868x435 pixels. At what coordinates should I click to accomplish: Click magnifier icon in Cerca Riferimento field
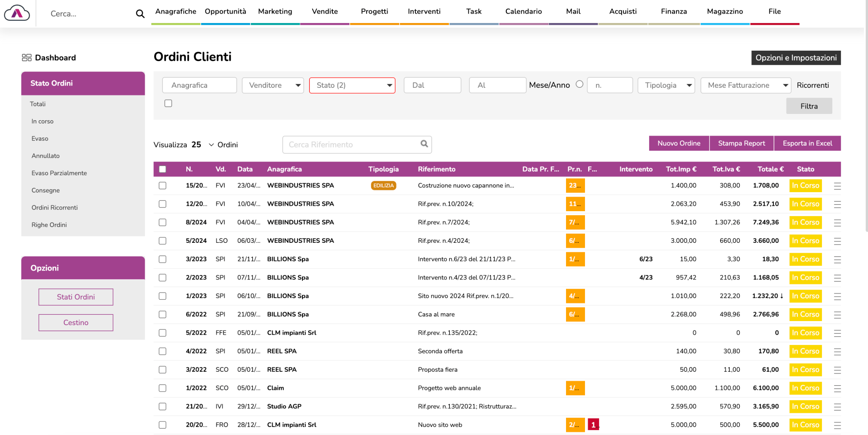[x=424, y=144]
